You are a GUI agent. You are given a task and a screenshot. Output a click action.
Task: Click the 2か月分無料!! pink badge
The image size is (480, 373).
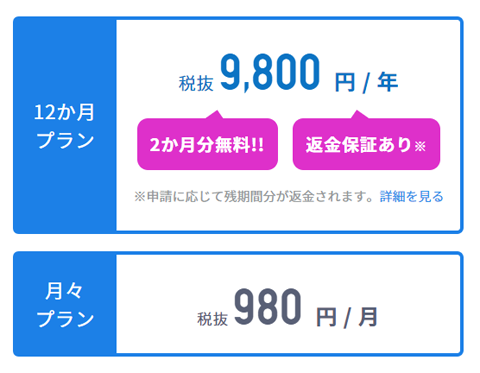coord(207,144)
